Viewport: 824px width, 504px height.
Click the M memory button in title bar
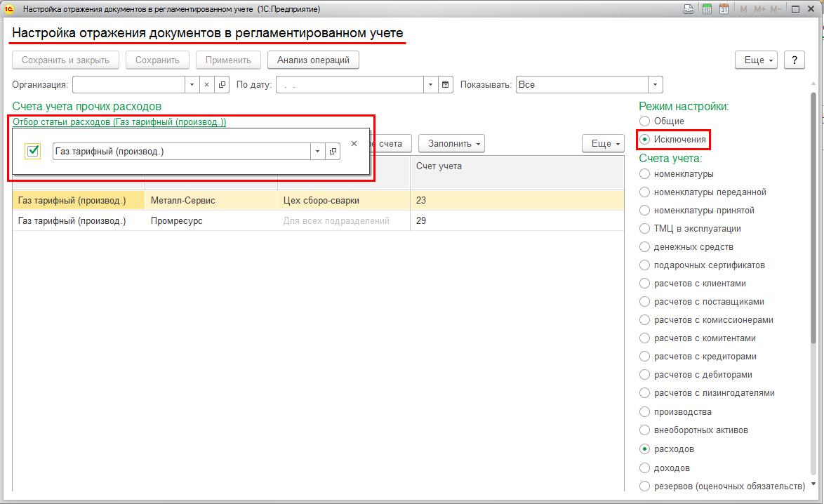click(x=743, y=9)
